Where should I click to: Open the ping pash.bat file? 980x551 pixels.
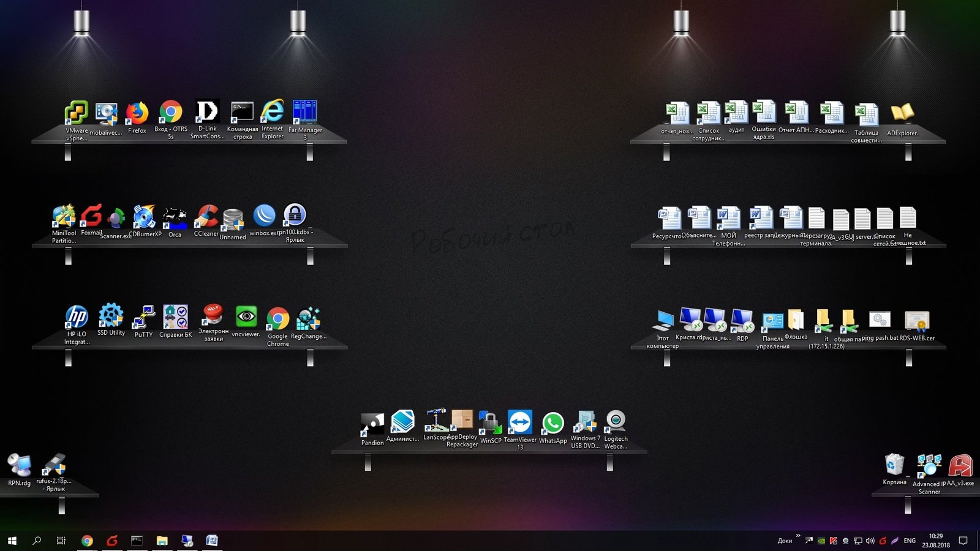coord(880,321)
